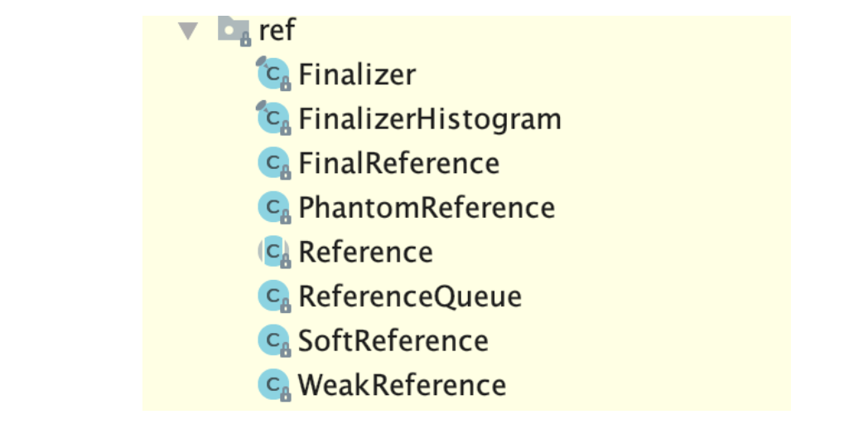Click the PhantomReference class icon

pos(272,207)
